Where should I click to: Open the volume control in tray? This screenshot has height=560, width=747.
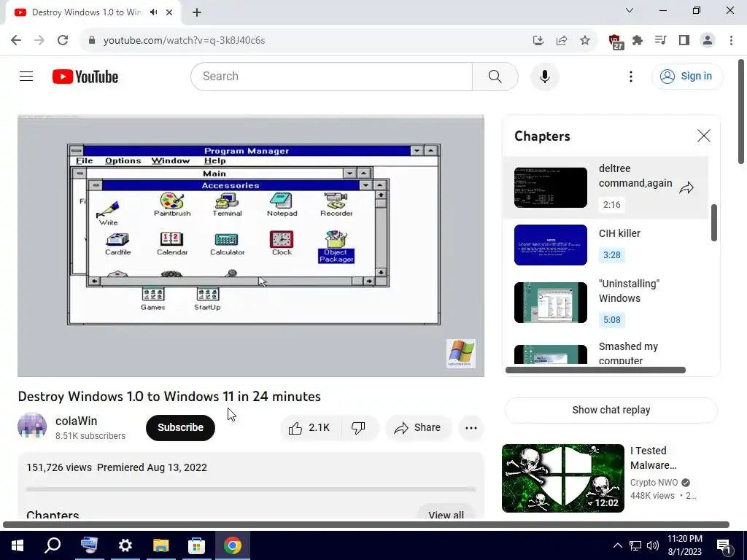(653, 545)
